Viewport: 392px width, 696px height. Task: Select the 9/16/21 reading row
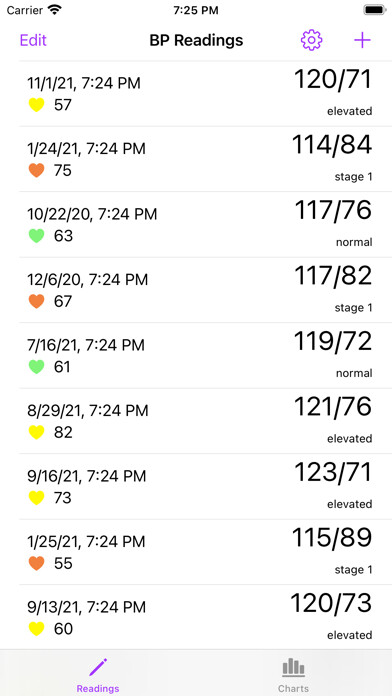[196, 486]
